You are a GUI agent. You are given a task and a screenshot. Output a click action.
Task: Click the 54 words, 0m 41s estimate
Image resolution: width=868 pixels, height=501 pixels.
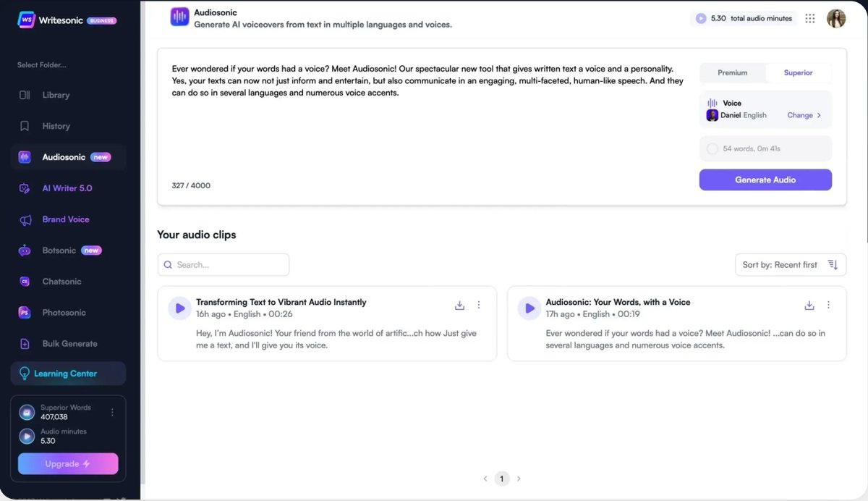pos(765,148)
